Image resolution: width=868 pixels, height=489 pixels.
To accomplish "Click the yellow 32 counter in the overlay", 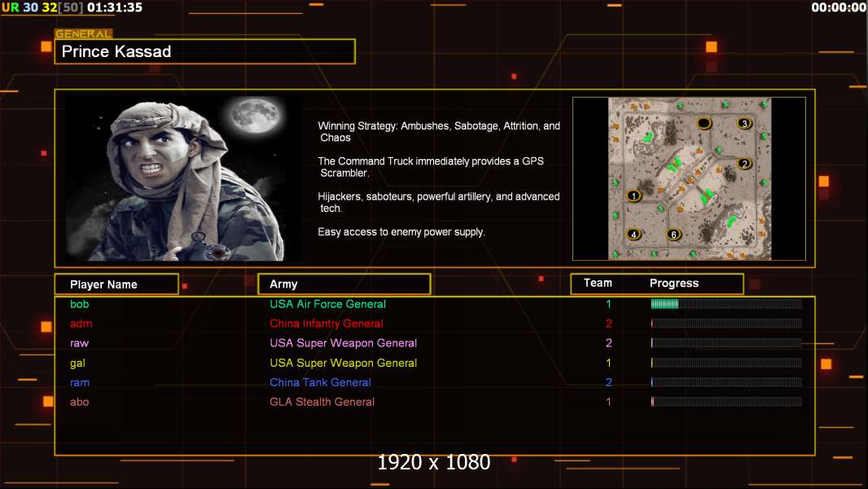I will tap(50, 8).
